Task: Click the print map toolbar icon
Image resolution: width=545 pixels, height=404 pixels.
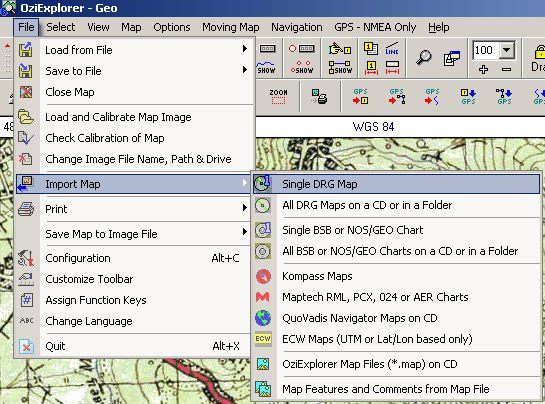Action: [319, 96]
